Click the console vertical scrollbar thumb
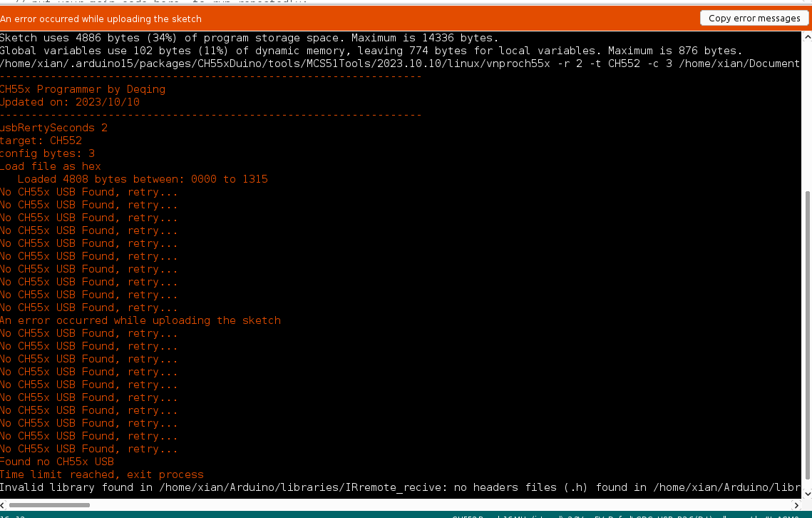Image resolution: width=812 pixels, height=518 pixels. tap(807, 335)
